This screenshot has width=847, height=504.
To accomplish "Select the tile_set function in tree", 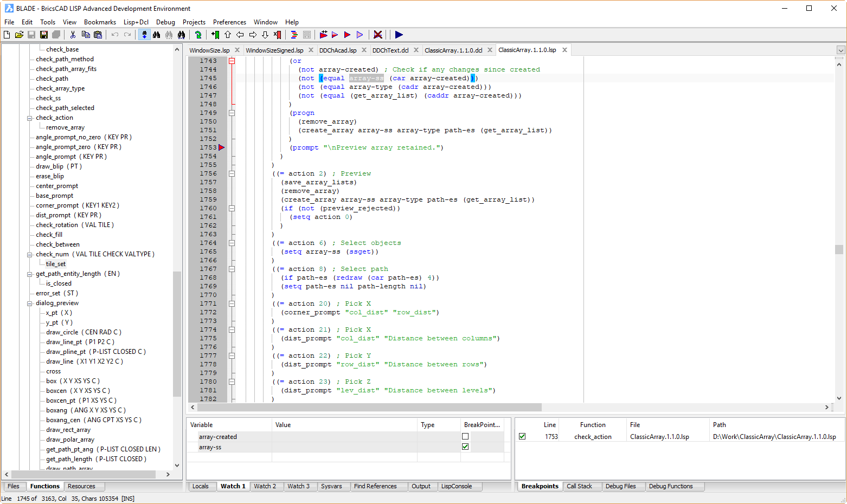I will click(x=55, y=264).
